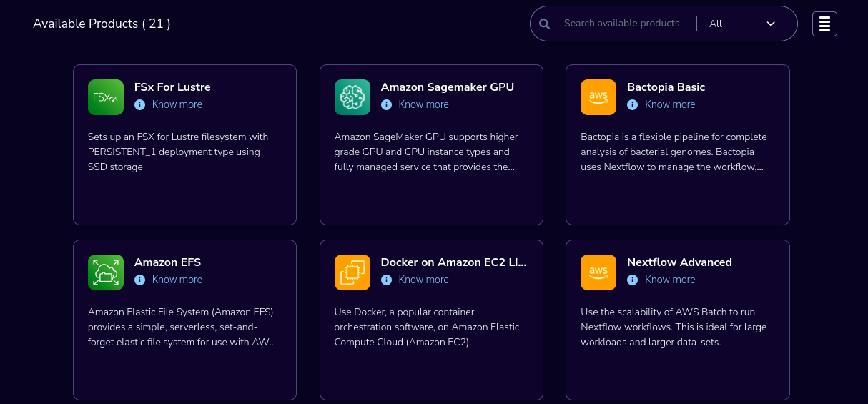Click info icon beside FSx For Lustre Know more
The height and width of the screenshot is (404, 868).
tap(140, 104)
